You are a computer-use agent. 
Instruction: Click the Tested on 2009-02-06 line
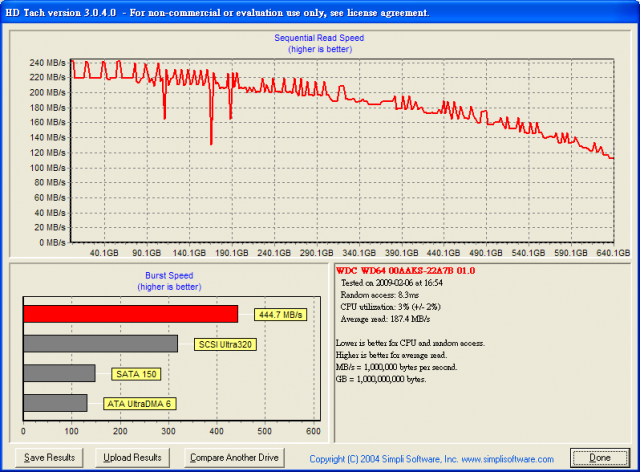391,283
